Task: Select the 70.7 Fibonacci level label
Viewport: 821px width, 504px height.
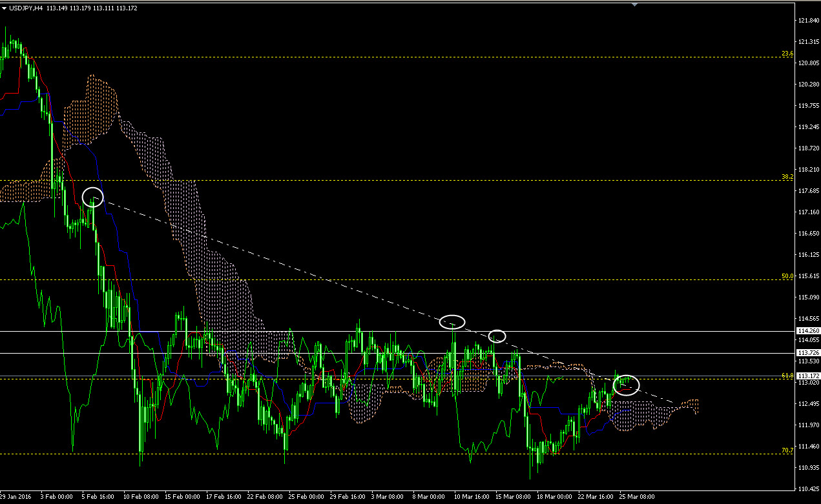Action: coord(787,450)
